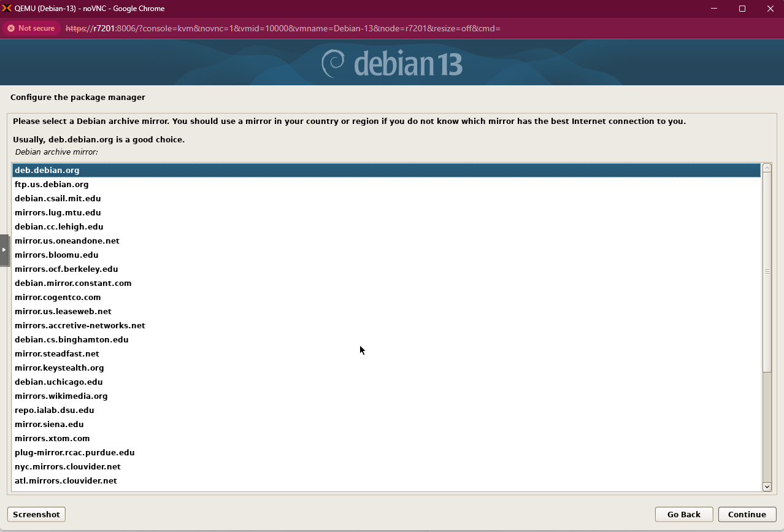Click the noVNC app icon in title bar
This screenshot has height=532, width=784.
7,9
